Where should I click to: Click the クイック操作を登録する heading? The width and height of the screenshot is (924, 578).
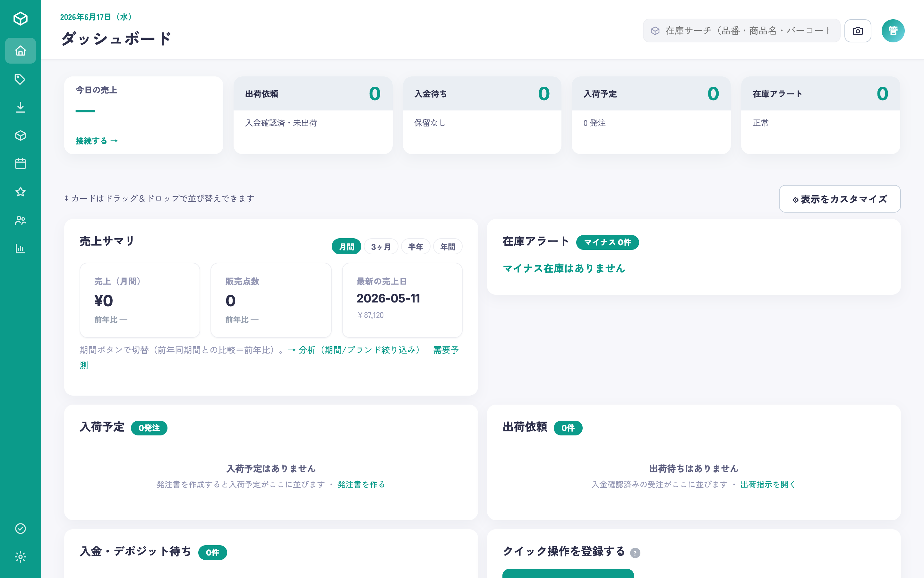point(564,551)
